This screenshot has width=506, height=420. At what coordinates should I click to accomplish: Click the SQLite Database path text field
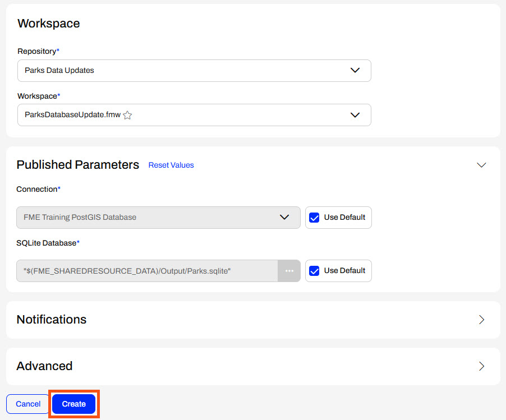click(147, 271)
